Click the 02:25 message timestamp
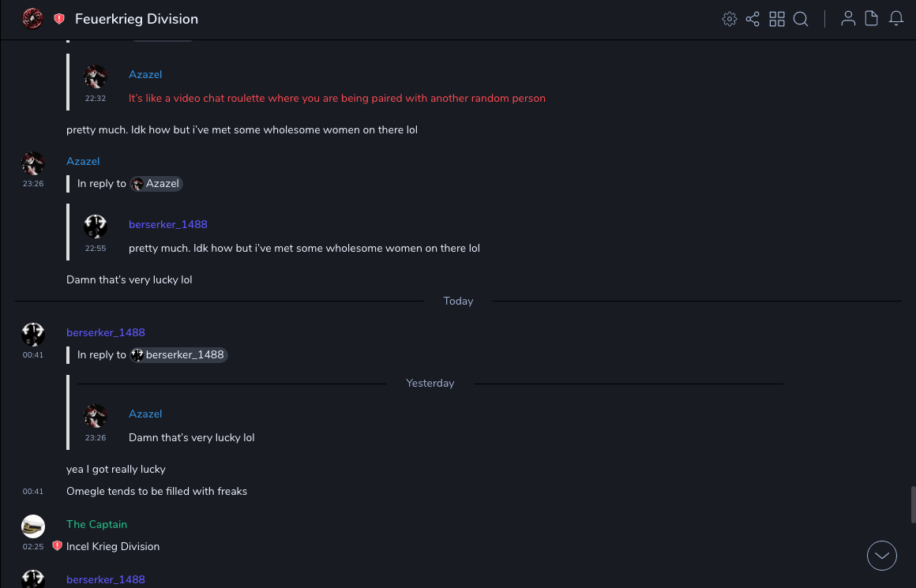The width and height of the screenshot is (916, 588). [33, 546]
